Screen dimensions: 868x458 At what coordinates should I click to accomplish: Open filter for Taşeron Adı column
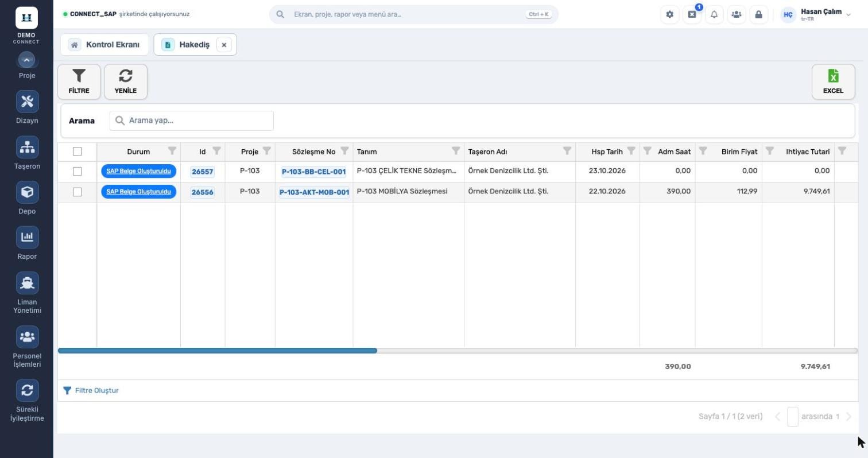(x=567, y=151)
